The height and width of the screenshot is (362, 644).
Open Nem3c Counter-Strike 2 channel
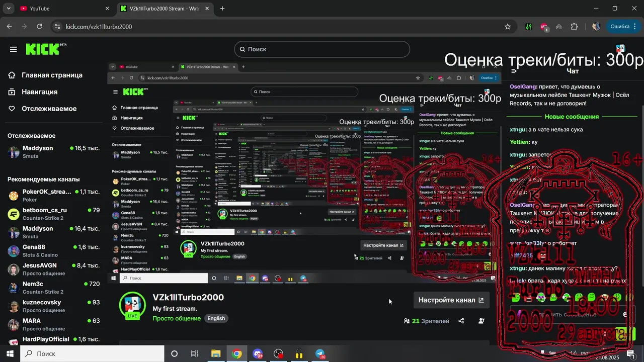point(54,288)
